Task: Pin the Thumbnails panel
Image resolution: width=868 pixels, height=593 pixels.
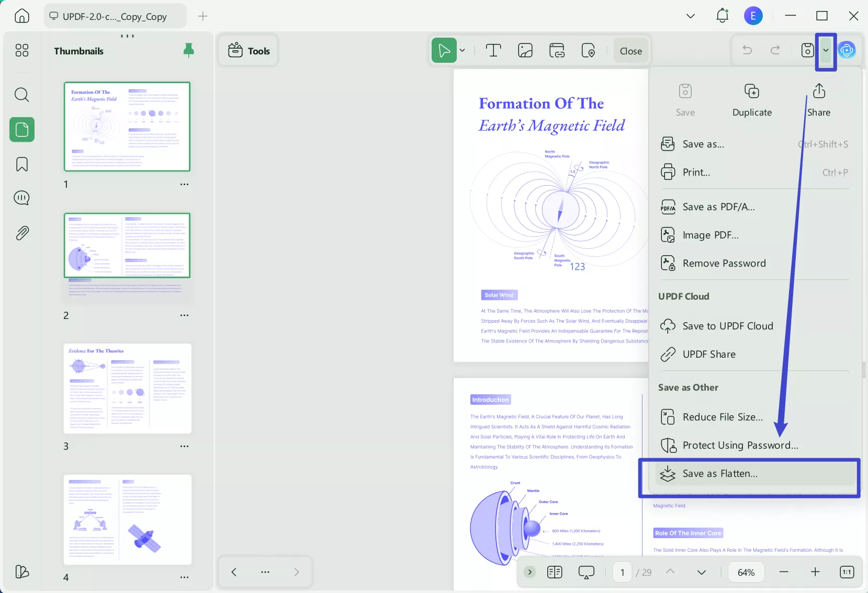Action: coord(188,50)
